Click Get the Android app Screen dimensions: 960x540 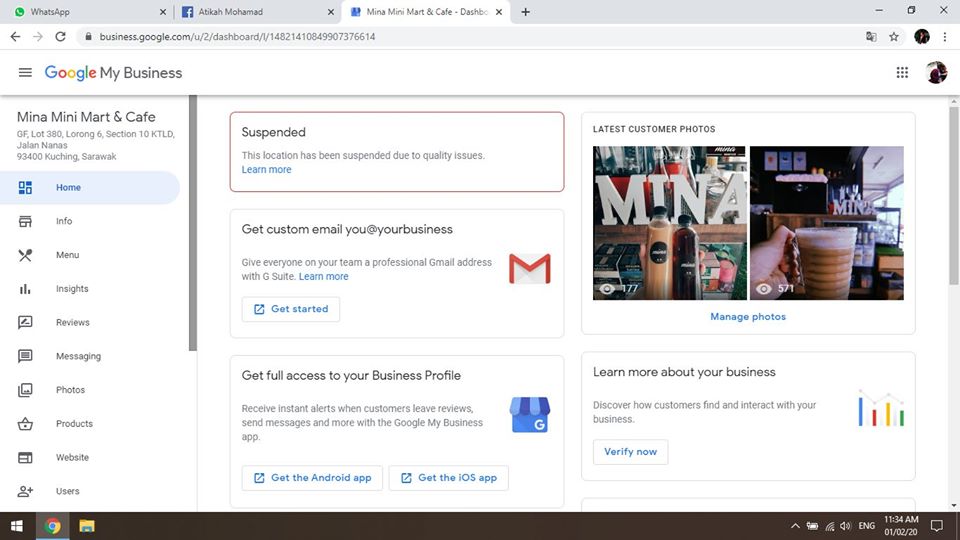click(x=312, y=478)
